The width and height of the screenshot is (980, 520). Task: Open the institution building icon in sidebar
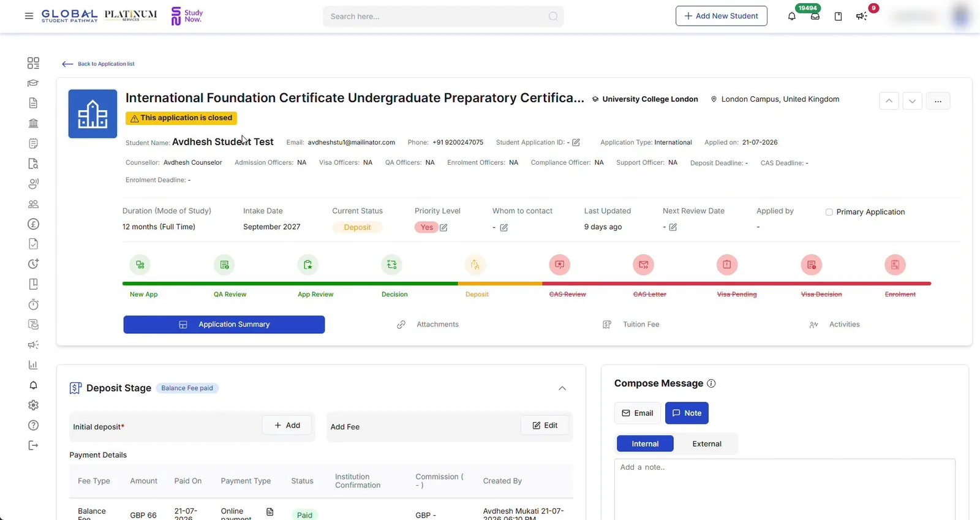point(33,123)
